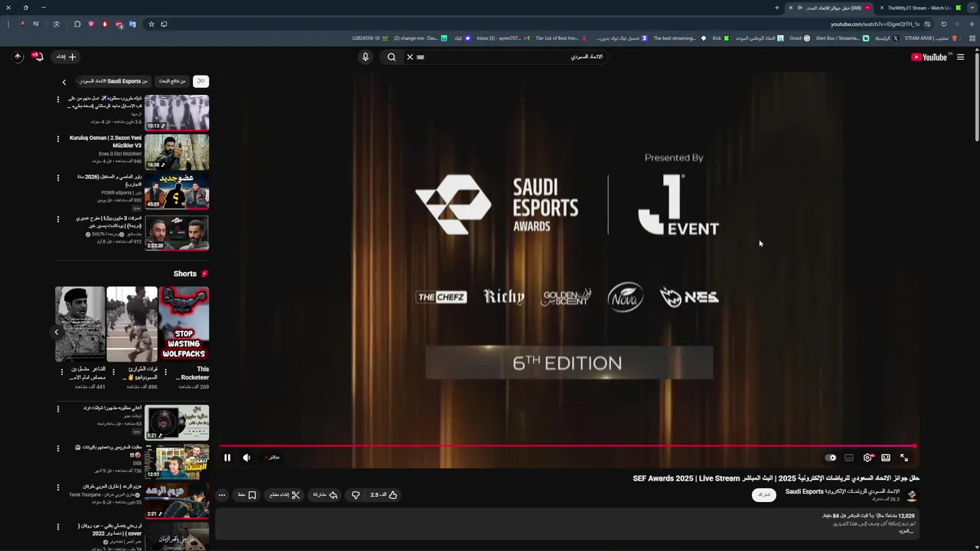980x551 pixels.
Task: Start voice search microphone button
Action: coord(365,57)
